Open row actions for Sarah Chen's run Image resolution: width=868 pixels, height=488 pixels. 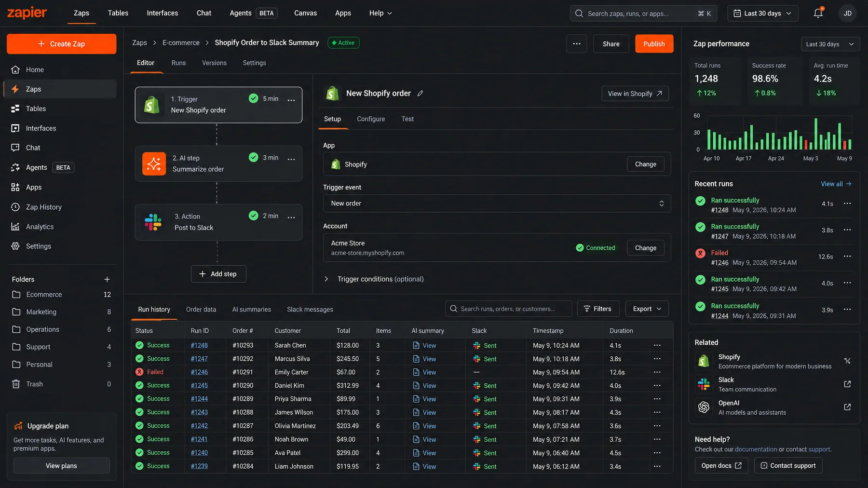(x=657, y=345)
